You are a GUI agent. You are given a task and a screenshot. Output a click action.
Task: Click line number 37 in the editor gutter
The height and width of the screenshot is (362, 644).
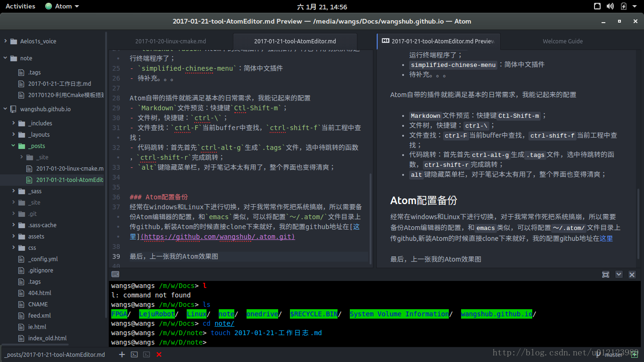(116, 207)
